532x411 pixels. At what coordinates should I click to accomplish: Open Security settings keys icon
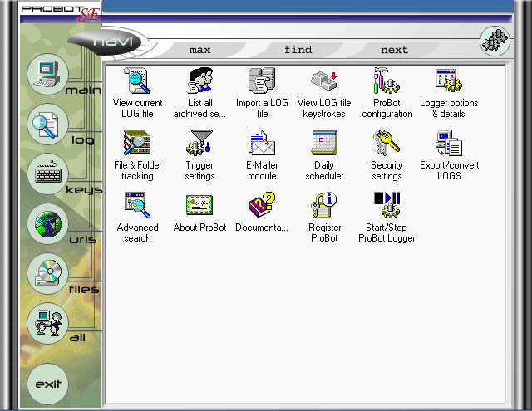point(387,143)
